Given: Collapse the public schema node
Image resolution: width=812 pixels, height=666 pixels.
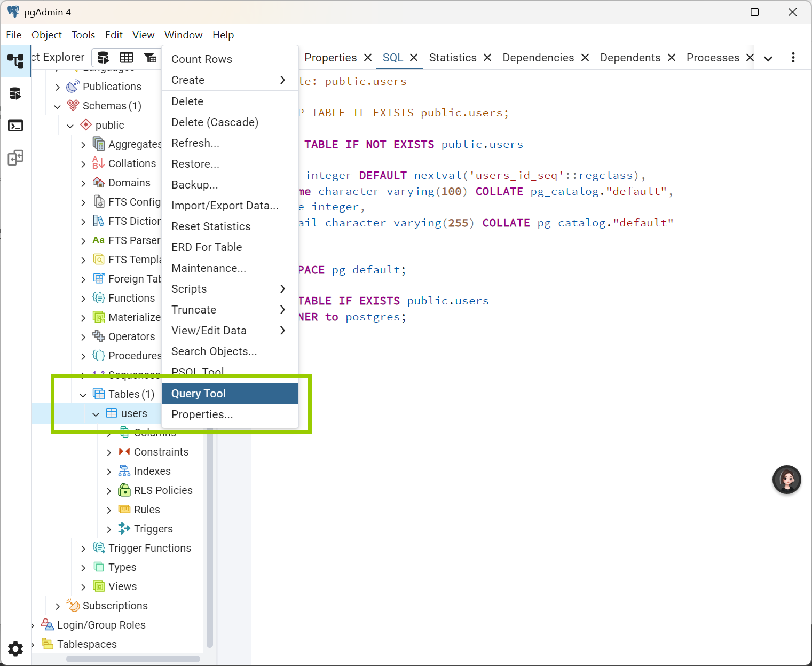Looking at the screenshot, I should click(70, 126).
